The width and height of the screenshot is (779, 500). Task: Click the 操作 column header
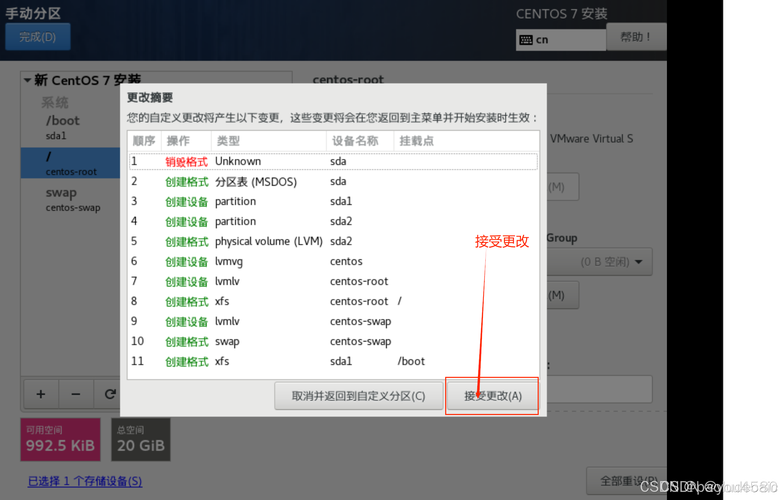point(186,141)
